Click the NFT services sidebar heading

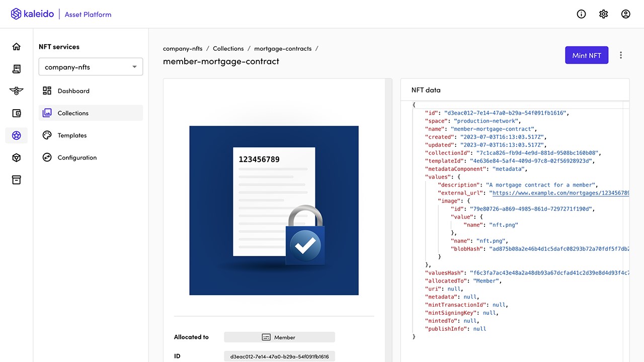[x=59, y=47]
